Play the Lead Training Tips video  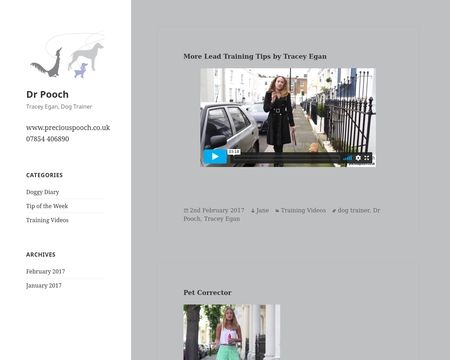point(215,157)
